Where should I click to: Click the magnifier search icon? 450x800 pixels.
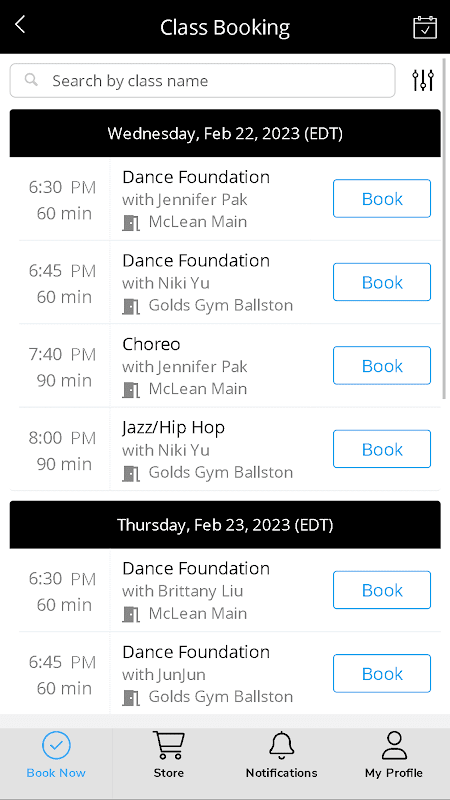click(32, 80)
